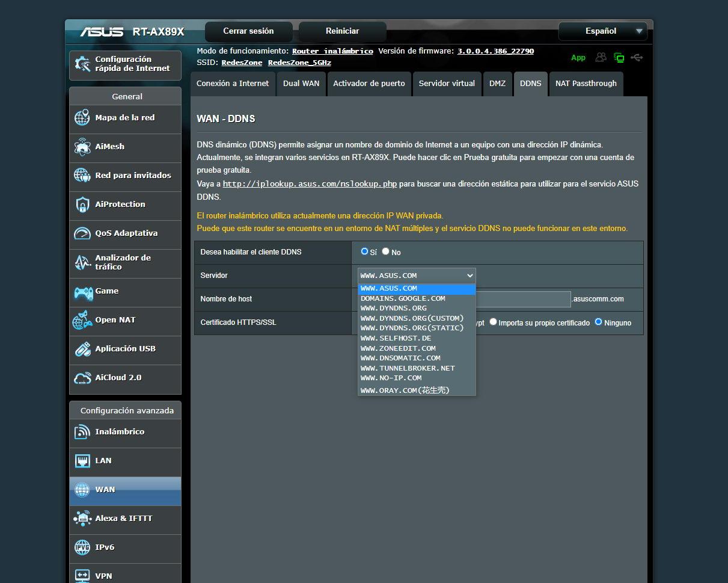728x583 pixels.
Task: Pick DOMAINS.GOOGLE.COM in the server list
Action: (403, 298)
